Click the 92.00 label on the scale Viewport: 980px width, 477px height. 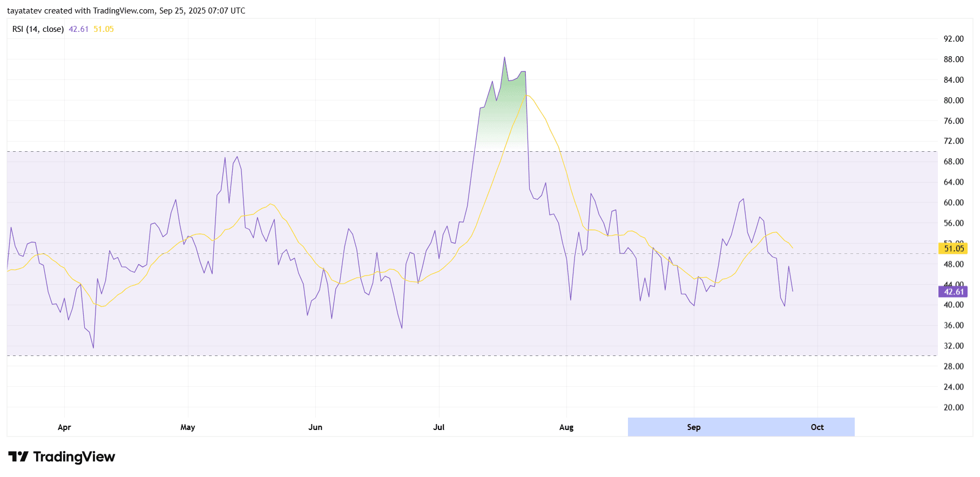coord(953,39)
